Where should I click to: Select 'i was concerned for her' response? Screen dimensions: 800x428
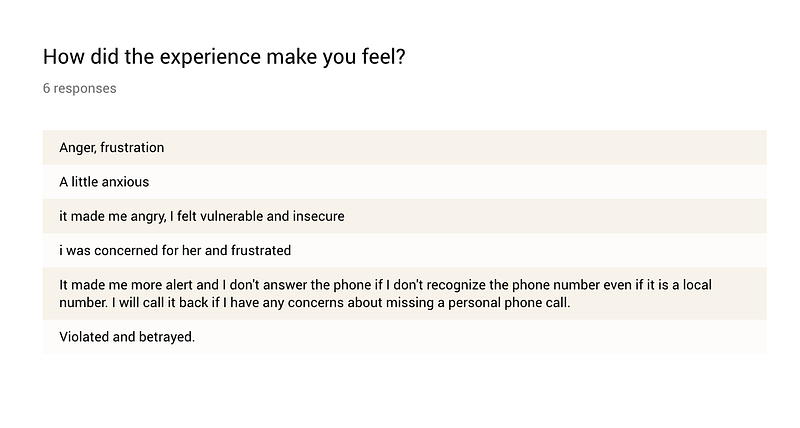coord(404,250)
